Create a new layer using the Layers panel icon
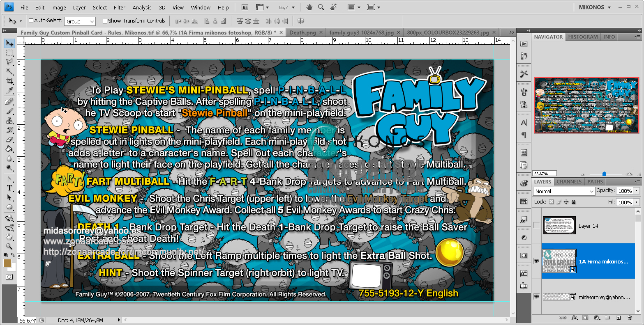Screen dimensions: 644x325 pos(618,318)
